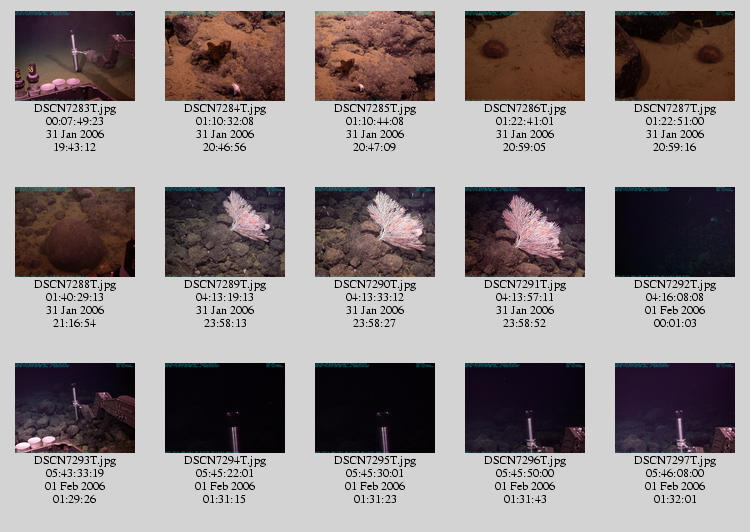Click the filename text DSCN7286T.jpg

click(525, 109)
